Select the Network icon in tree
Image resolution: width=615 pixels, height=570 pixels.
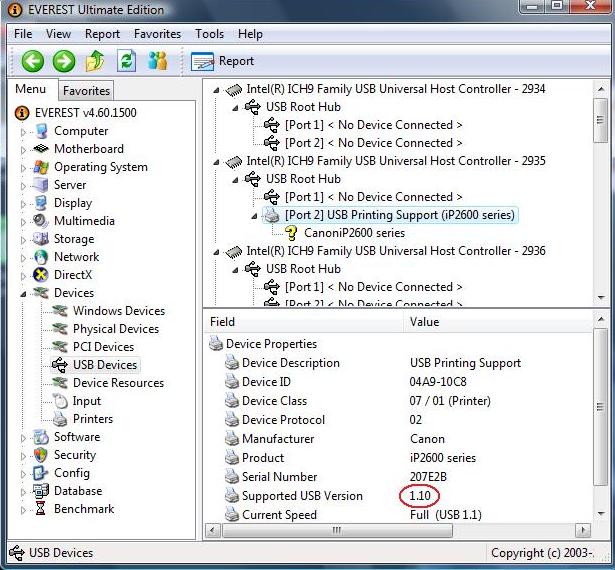(x=41, y=257)
